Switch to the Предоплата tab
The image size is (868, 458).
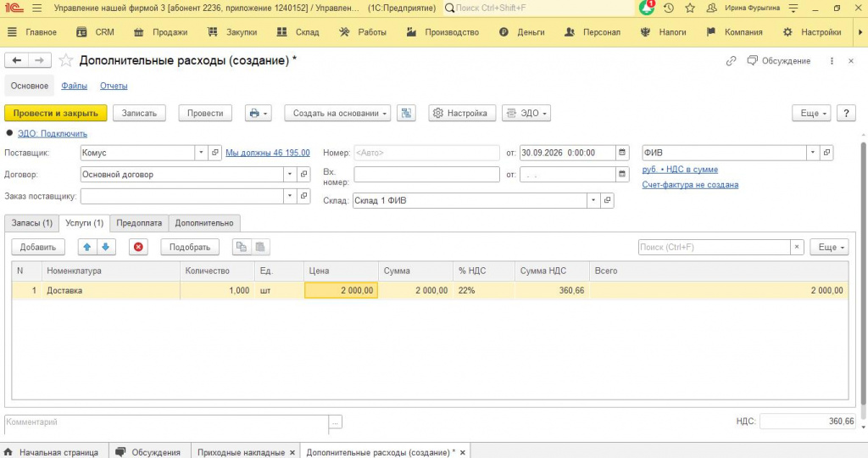139,222
